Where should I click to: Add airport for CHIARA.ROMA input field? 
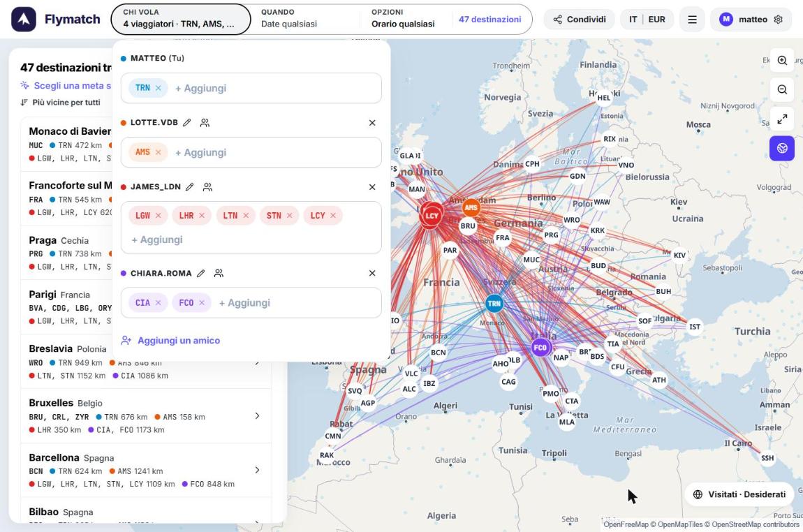pos(251,302)
